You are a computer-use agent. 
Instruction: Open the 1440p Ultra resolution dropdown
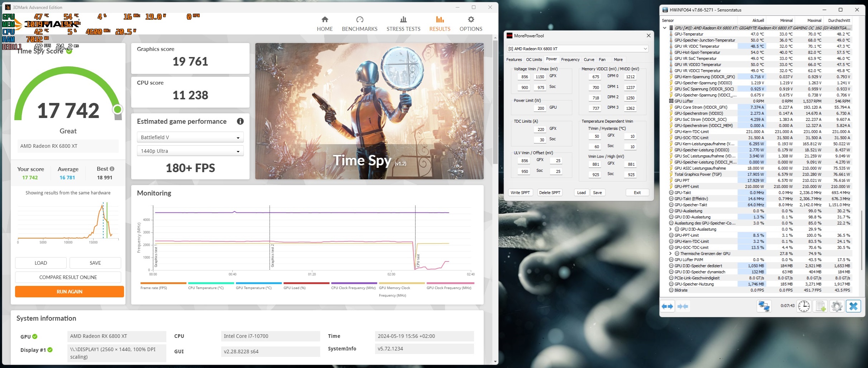point(190,151)
